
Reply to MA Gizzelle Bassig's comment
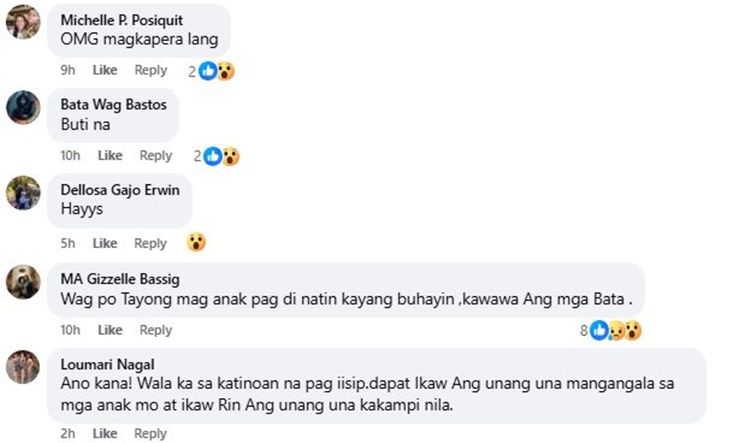click(x=155, y=330)
